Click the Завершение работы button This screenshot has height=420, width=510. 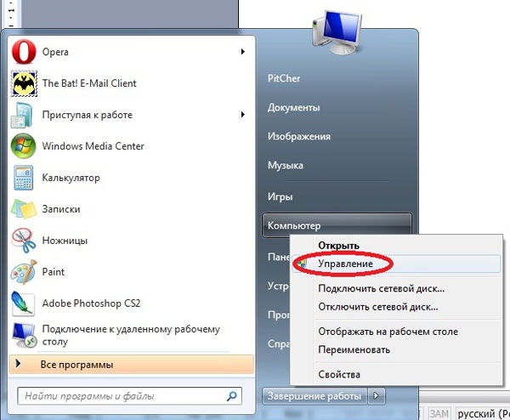(314, 396)
